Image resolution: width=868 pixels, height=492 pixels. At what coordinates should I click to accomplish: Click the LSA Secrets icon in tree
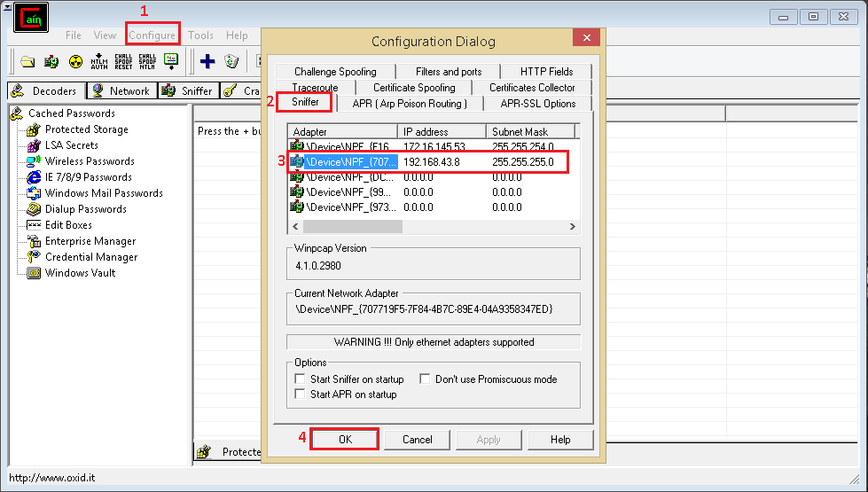[x=34, y=145]
